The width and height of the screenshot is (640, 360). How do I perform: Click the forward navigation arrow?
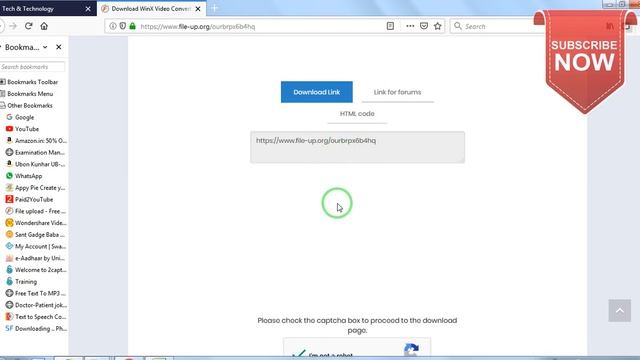coord(13,26)
